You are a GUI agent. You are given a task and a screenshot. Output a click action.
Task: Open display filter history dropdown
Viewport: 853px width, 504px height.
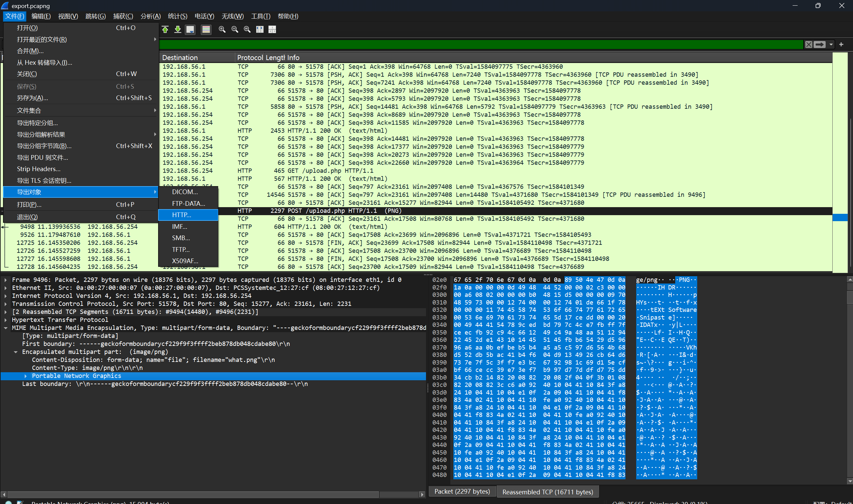click(x=831, y=44)
